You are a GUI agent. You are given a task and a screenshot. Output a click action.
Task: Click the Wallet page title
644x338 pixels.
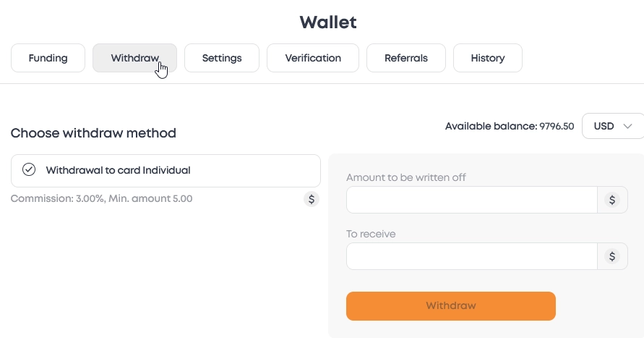pyautogui.click(x=328, y=22)
